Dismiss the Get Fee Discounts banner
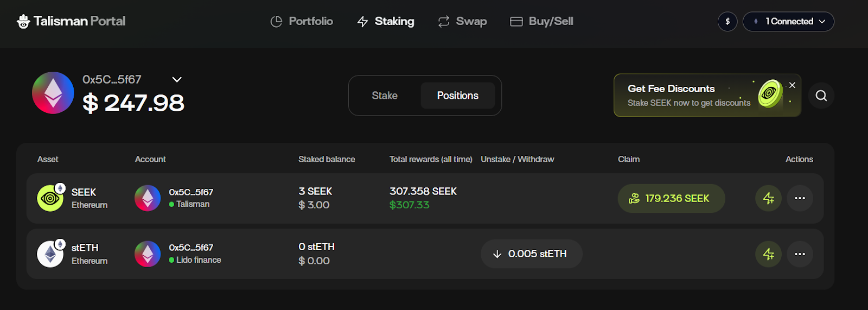 click(x=792, y=85)
